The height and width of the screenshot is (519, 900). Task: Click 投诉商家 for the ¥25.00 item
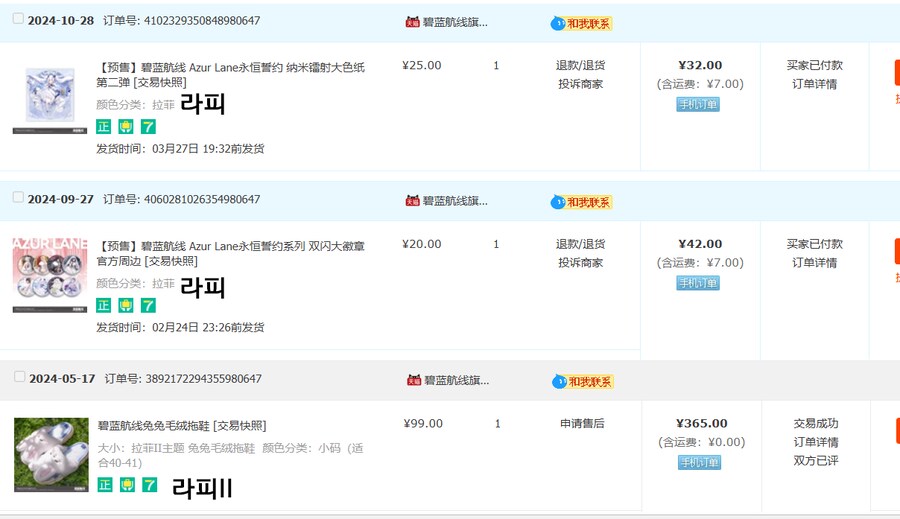pyautogui.click(x=580, y=84)
